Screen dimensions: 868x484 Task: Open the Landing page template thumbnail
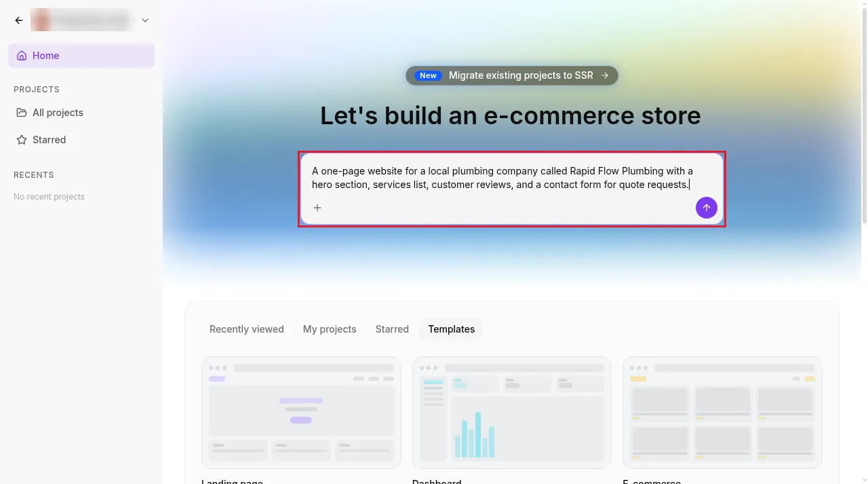coord(301,413)
